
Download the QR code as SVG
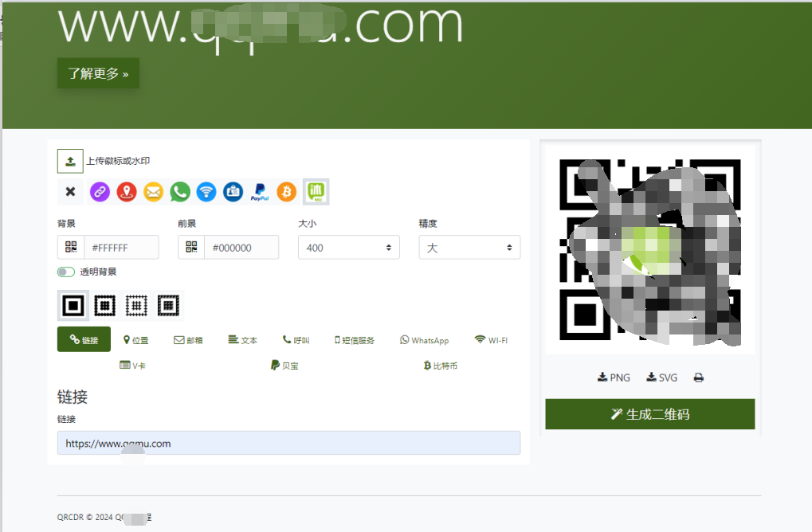[661, 377]
